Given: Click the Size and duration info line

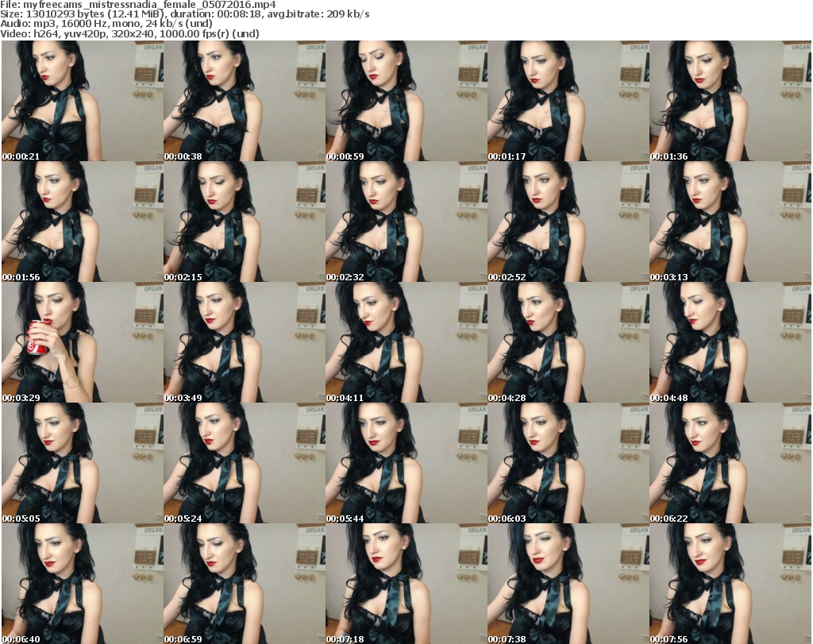Looking at the screenshot, I should 184,14.
